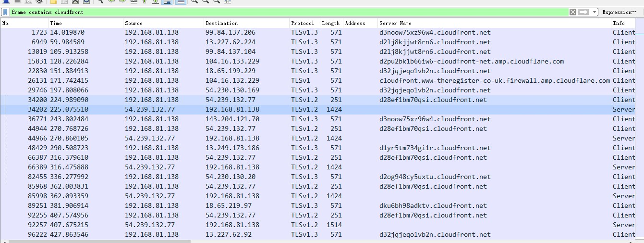The width and height of the screenshot is (644, 243).
Task: Focus the display filter text field
Action: 289,12
